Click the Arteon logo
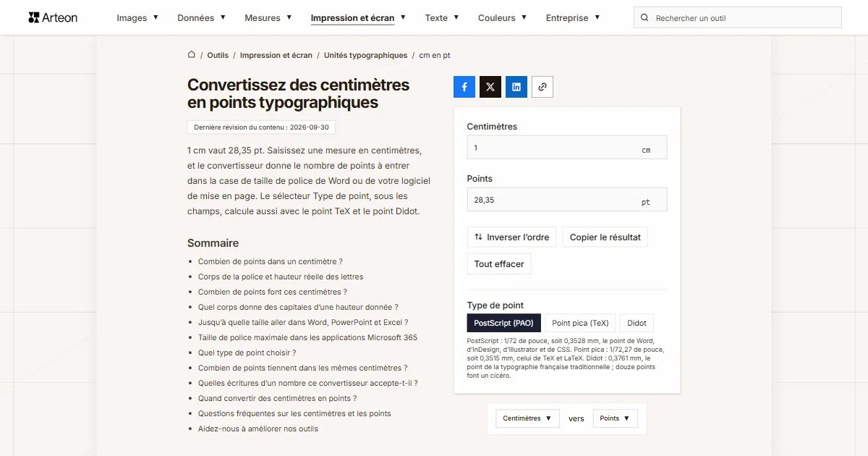Viewport: 868px width, 456px height. click(53, 17)
